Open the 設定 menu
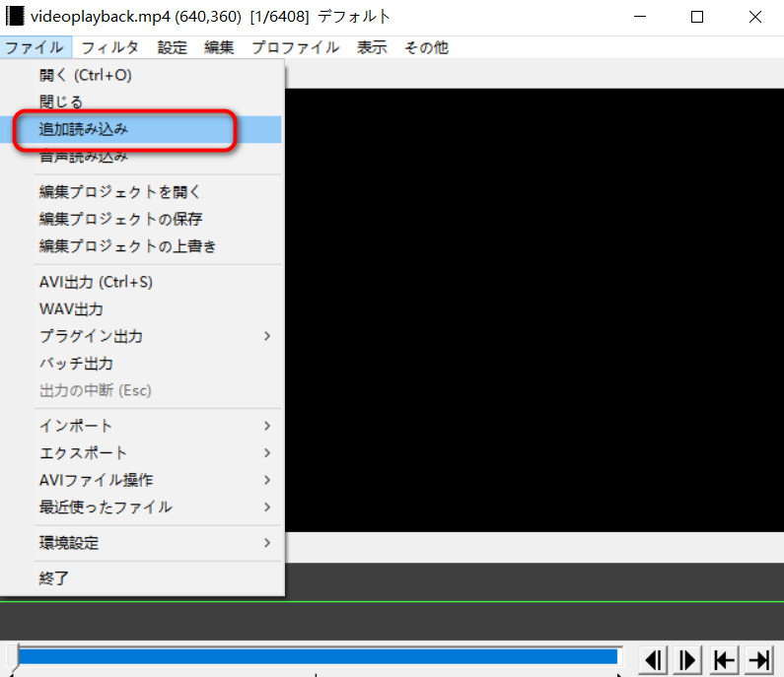 tap(172, 47)
